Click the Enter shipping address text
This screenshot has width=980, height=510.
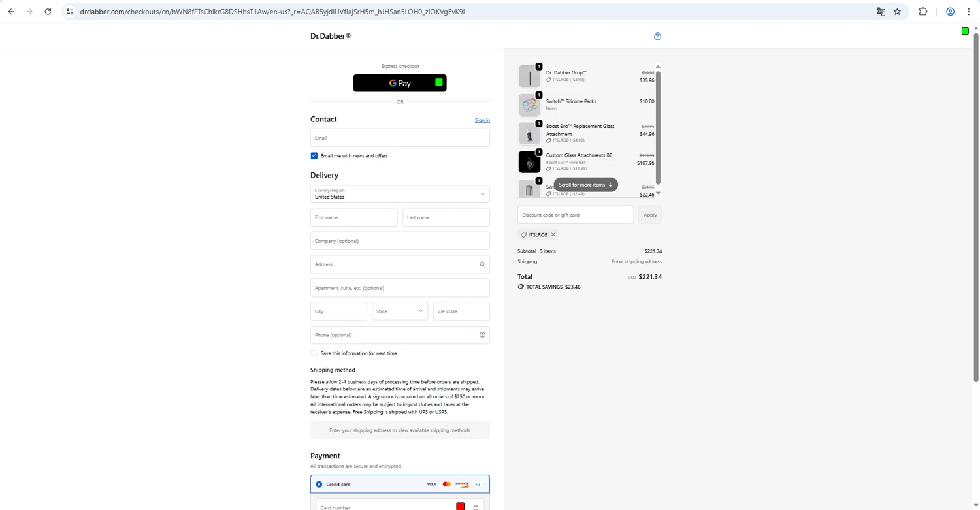point(636,262)
